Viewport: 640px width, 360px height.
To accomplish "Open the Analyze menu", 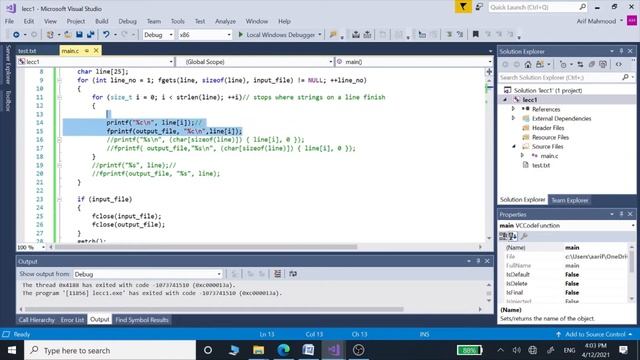I will [x=225, y=21].
